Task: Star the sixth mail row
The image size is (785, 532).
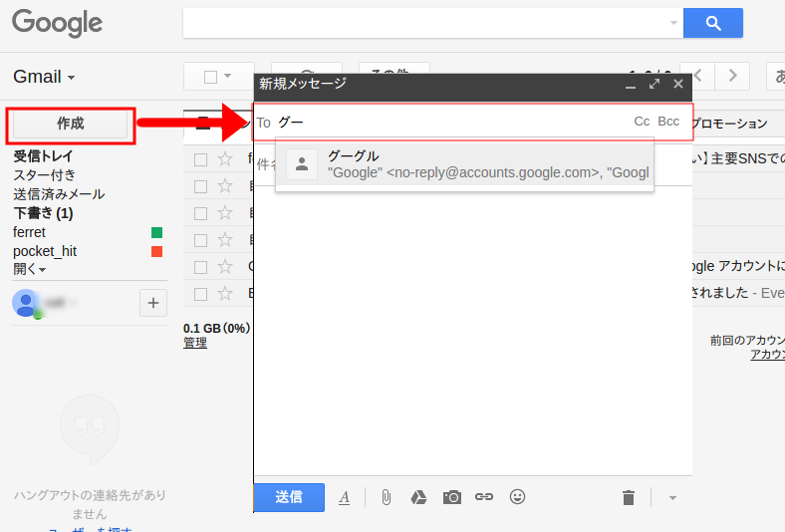Action: pyautogui.click(x=225, y=293)
